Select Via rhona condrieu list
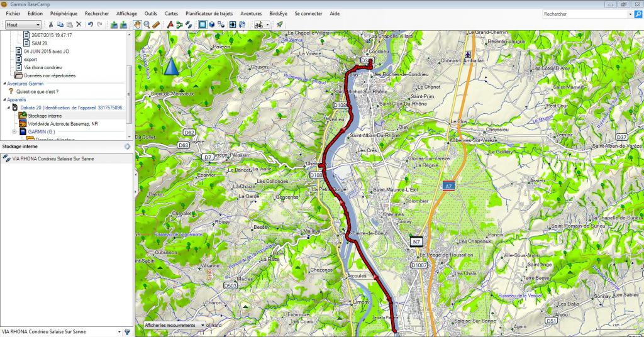This screenshot has height=337, width=644. (x=43, y=67)
